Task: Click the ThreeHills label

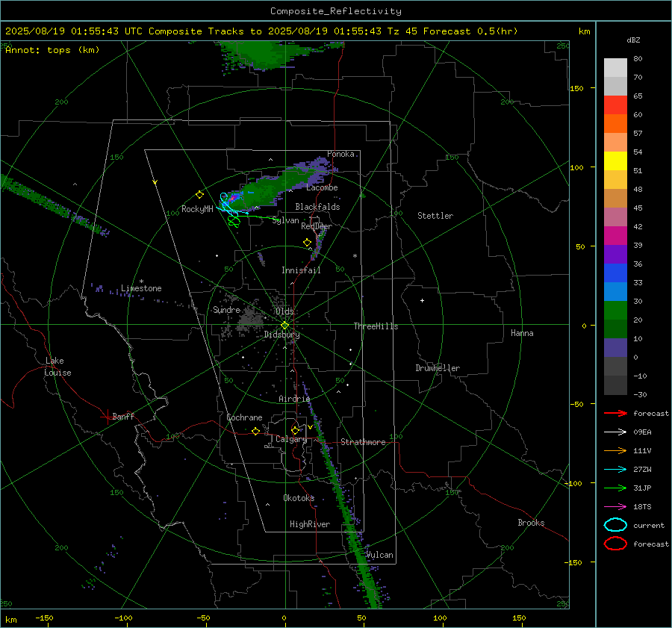Action: pos(376,326)
